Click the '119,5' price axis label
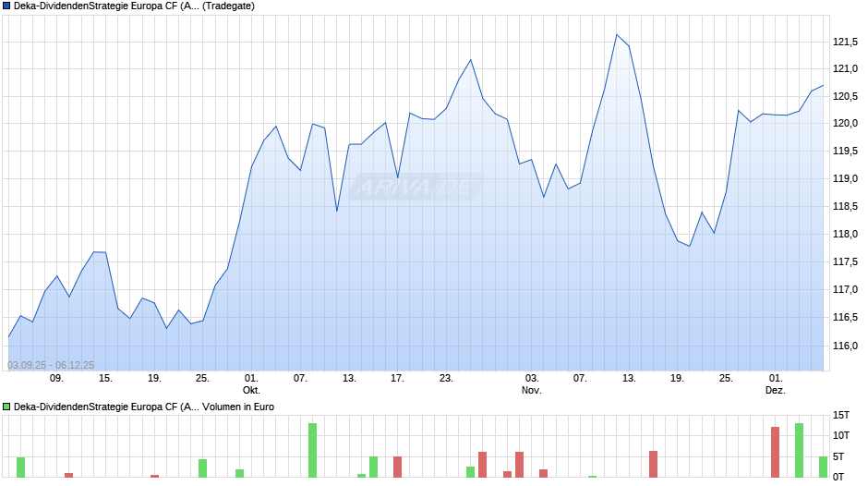Image resolution: width=868 pixels, height=486 pixels. point(845,151)
